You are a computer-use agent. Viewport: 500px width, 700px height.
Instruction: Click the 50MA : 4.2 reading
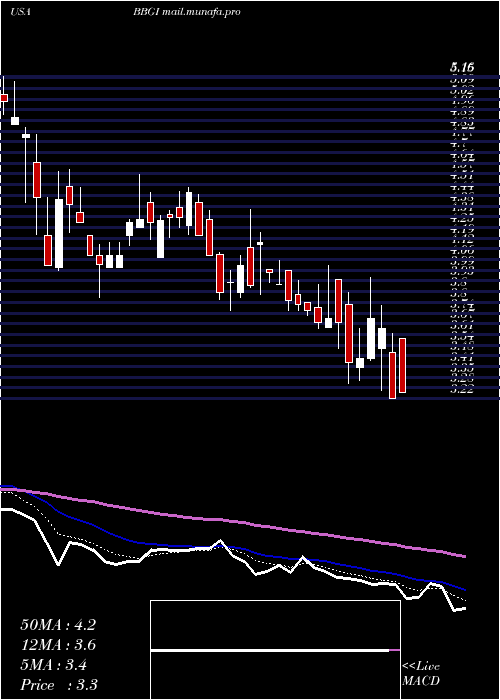click(58, 625)
